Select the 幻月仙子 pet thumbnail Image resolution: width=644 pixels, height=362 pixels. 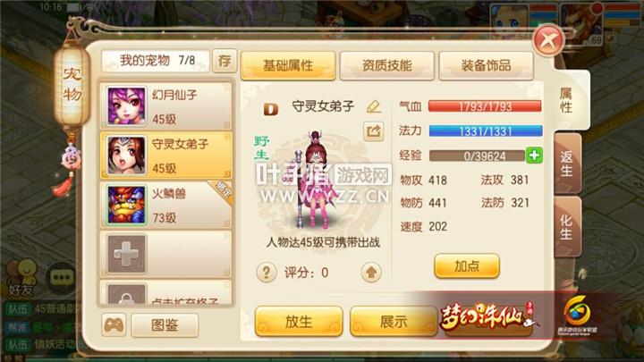[x=126, y=105]
